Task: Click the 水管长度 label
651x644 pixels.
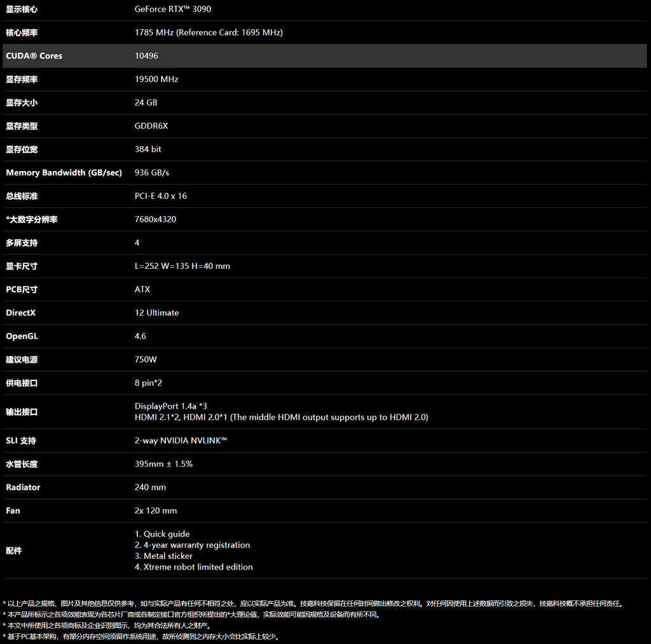Action: click(x=22, y=464)
